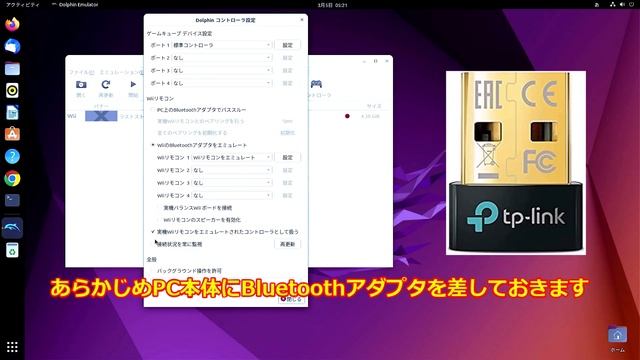Open ポート1 標準コントローラ dropdown
The width and height of the screenshot is (640, 360).
[x=222, y=45]
